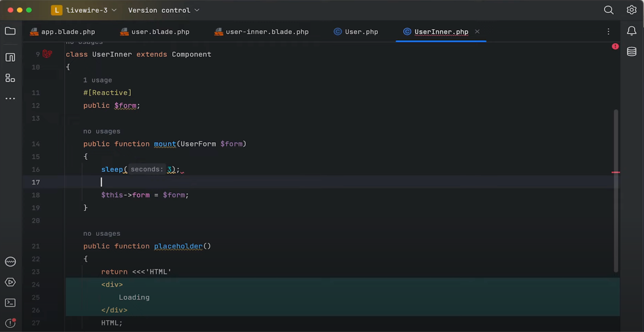Click the editor vertical scrollbar
The width and height of the screenshot is (644, 332).
tap(616, 191)
